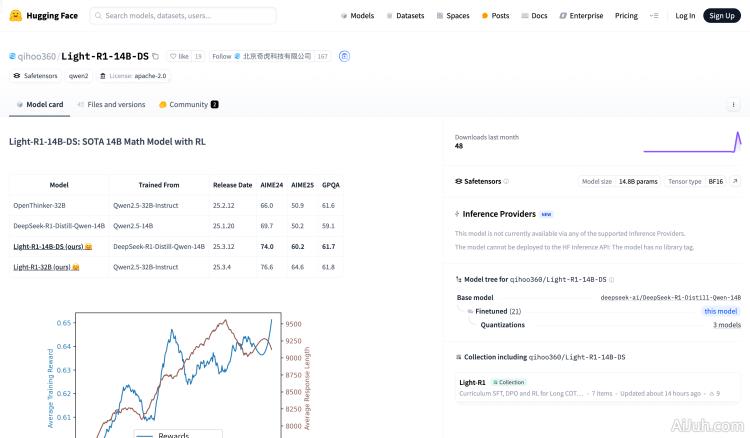Expand the extra navigation menu icon
Screen dimensions: 750x438
pos(654,16)
